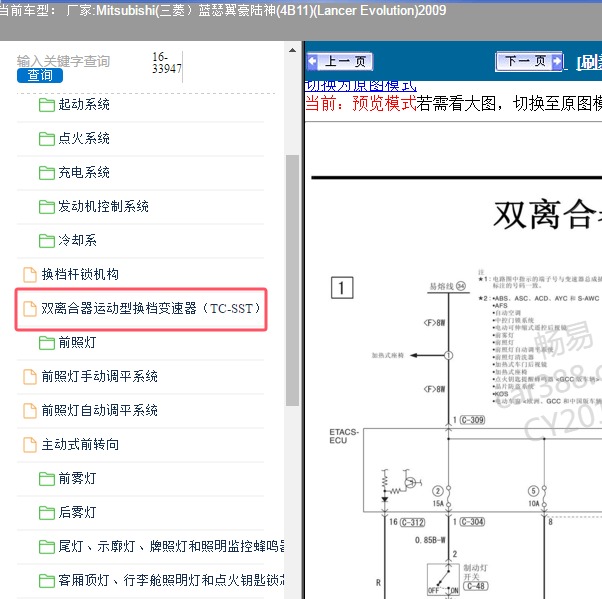602x599 pixels.
Task: Click the folder icon beside 点火系统
Action: click(46, 139)
